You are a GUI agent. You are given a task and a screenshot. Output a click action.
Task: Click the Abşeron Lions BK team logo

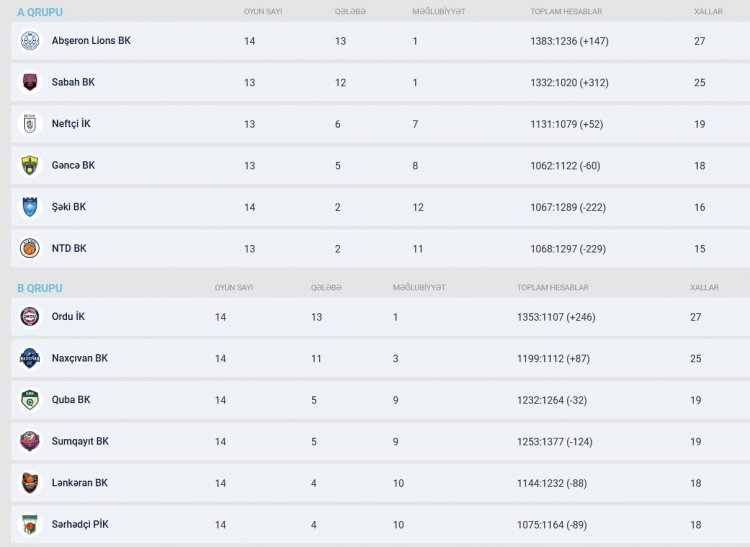30,41
